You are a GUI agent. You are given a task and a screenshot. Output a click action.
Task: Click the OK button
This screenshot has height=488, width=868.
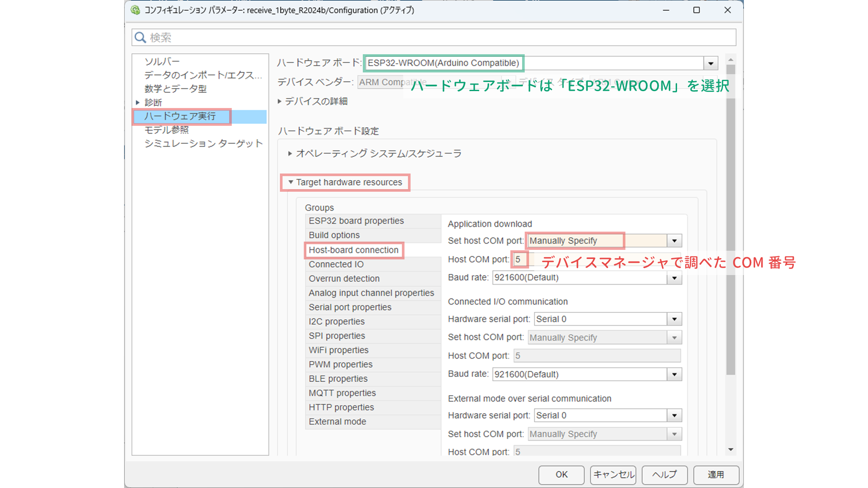[561, 475]
